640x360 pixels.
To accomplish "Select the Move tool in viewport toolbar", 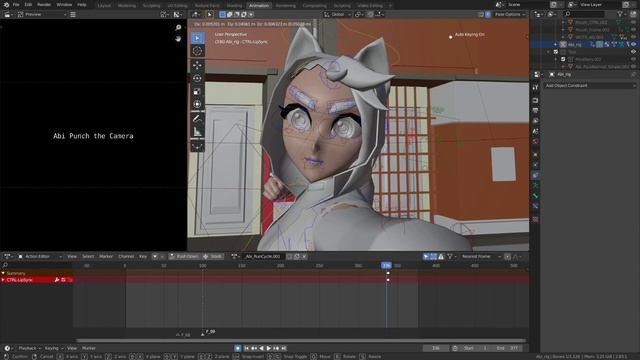I will (197, 65).
